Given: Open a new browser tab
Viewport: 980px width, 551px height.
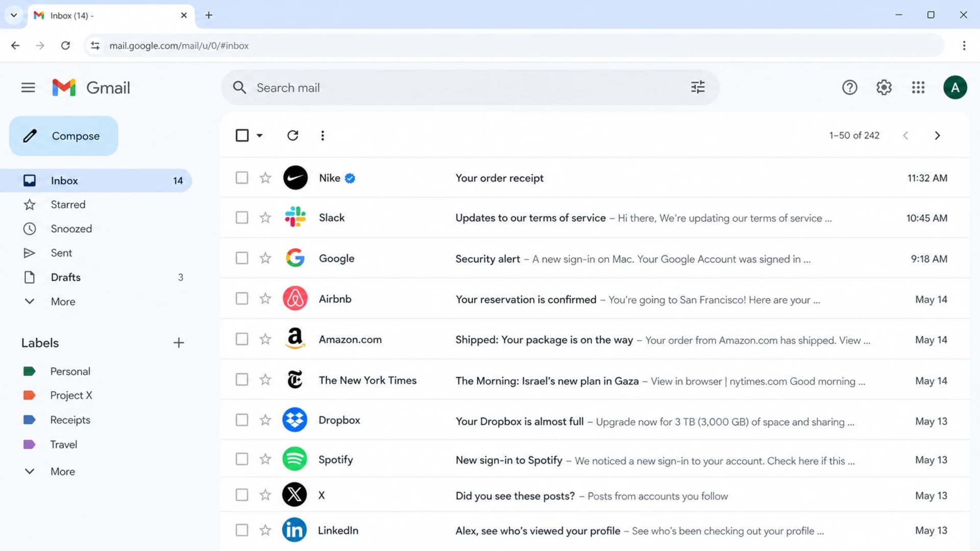Looking at the screenshot, I should [209, 15].
